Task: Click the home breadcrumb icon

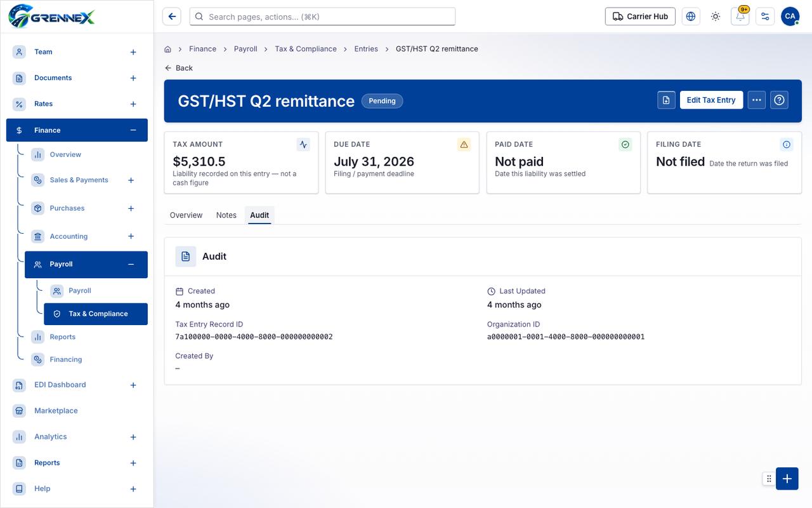Action: coord(168,49)
